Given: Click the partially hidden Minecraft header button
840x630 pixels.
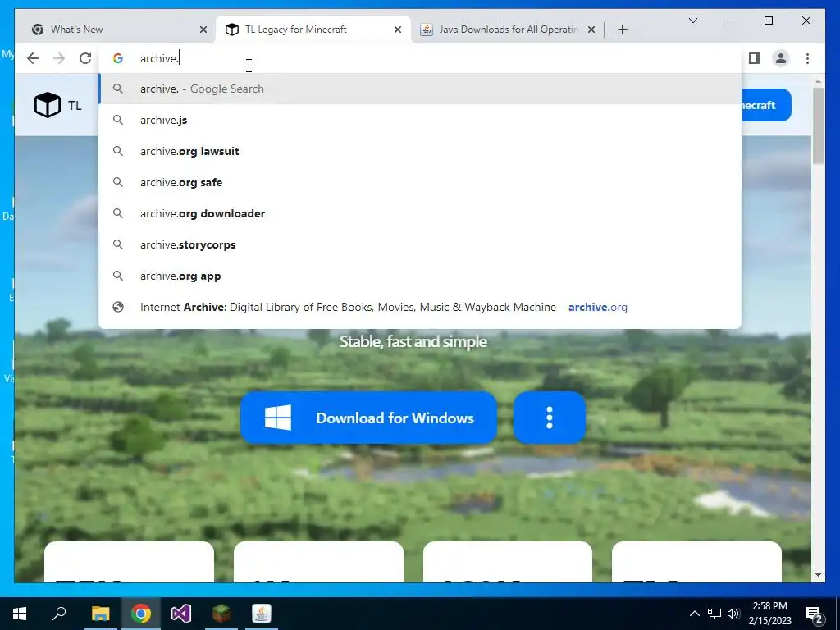Looking at the screenshot, I should tap(766, 105).
